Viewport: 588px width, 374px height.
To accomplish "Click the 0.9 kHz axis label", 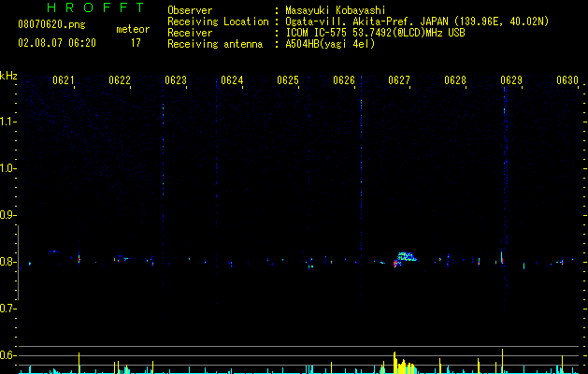I will coord(7,215).
